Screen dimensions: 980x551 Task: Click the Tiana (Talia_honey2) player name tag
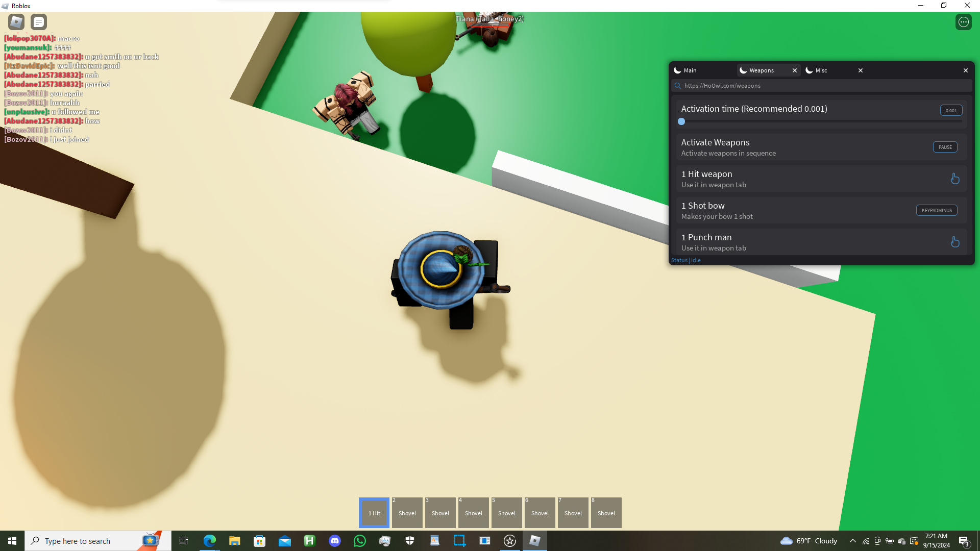pyautogui.click(x=489, y=19)
